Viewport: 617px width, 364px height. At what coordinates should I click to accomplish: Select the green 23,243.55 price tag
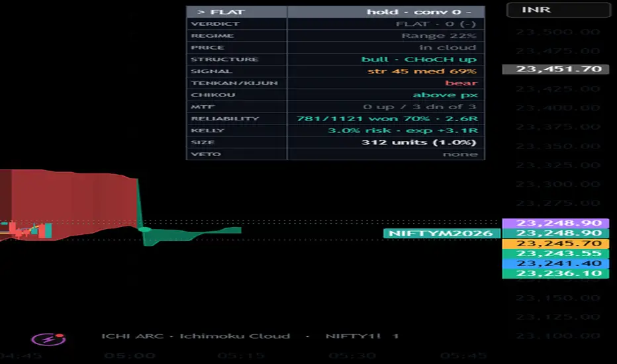[x=555, y=253]
